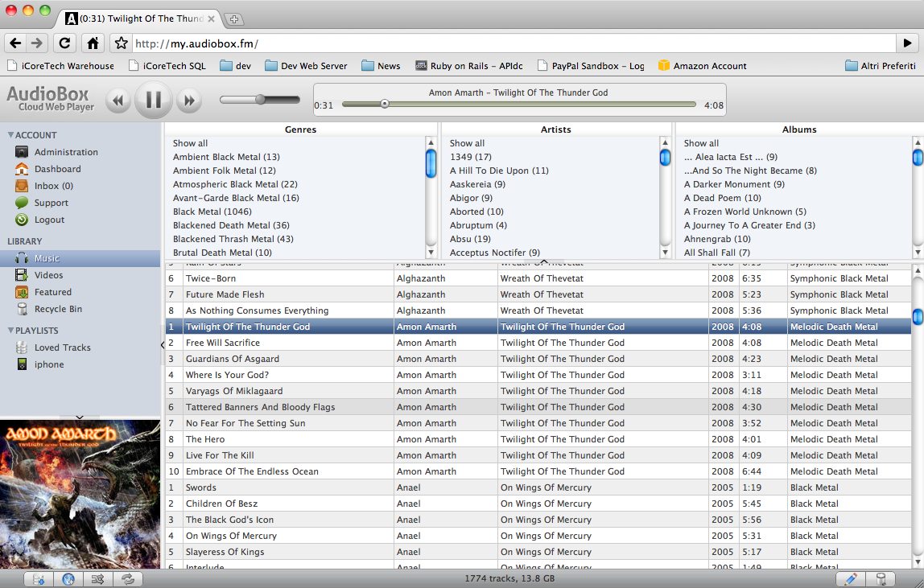Pause the currently playing track
Viewport: 924px width, 588px height.
pyautogui.click(x=154, y=100)
